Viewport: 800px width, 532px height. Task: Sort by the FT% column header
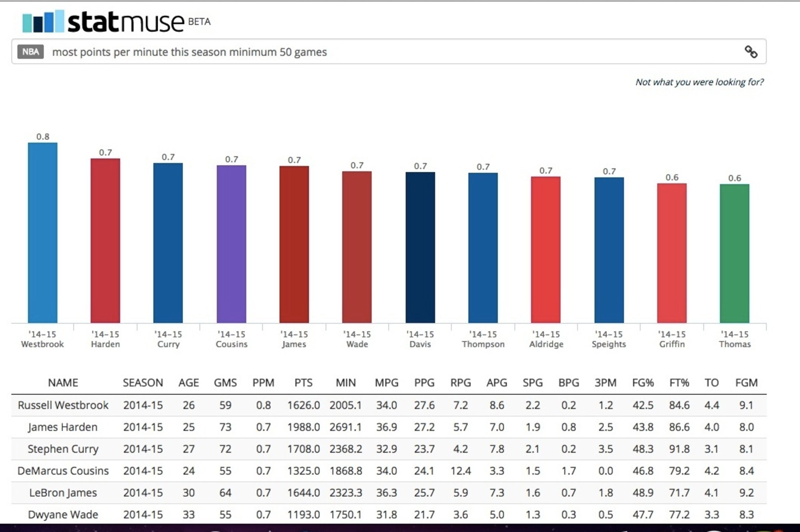click(x=679, y=383)
